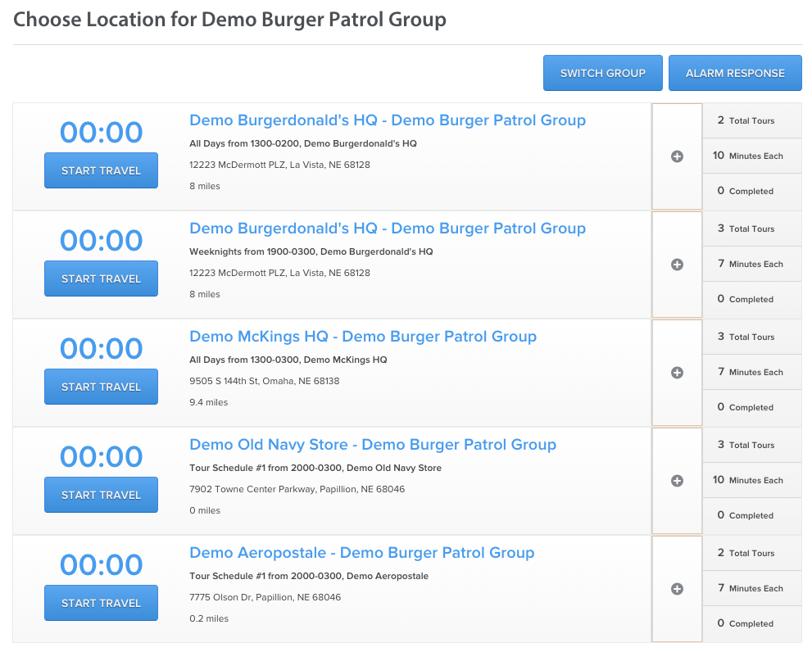Viewport: 812px width, 652px height.
Task: Select text 'Weeknights from 1900-0300, Demo Burgerdonald's HQ'
Action: pos(311,251)
